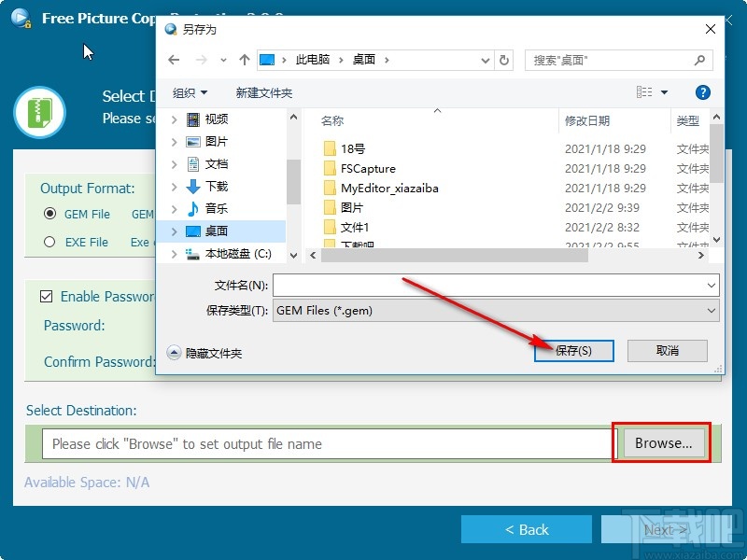The image size is (747, 560).
Task: Open view options dropdown arrow
Action: [x=664, y=92]
